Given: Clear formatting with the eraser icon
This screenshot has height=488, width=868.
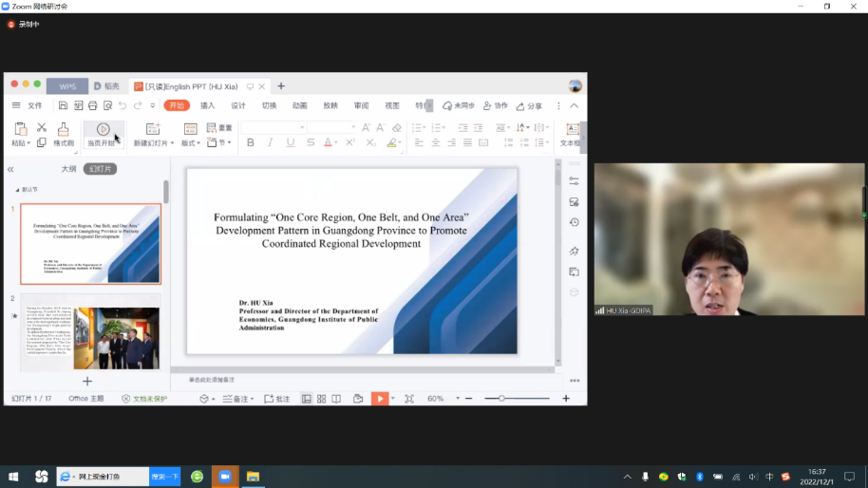Looking at the screenshot, I should click(x=396, y=128).
